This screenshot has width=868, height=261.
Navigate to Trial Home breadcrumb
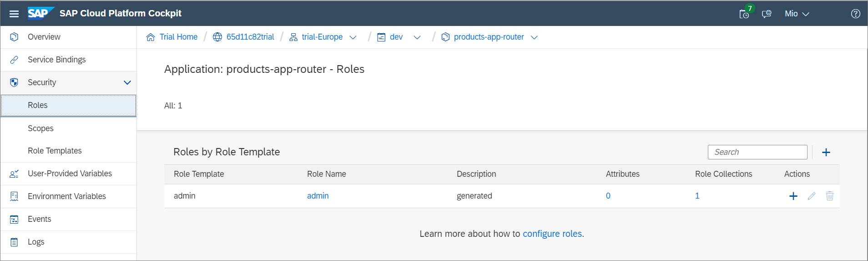[178, 37]
